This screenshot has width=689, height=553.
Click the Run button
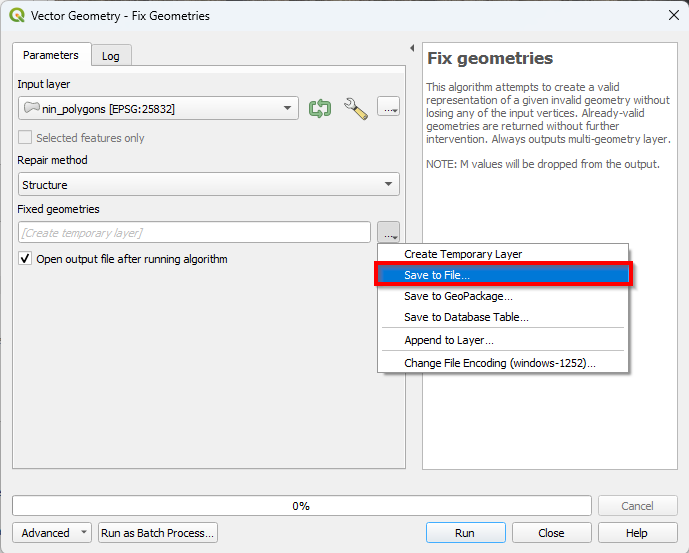click(464, 533)
